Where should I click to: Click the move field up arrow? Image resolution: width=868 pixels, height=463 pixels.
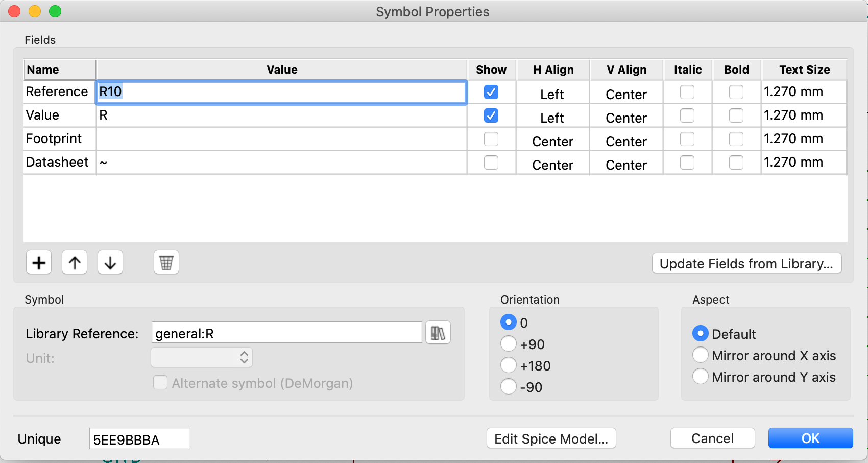point(75,263)
